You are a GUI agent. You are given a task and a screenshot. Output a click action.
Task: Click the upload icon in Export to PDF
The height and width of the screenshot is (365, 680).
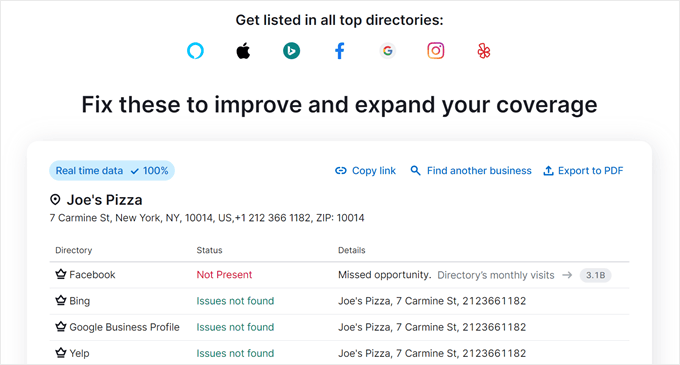click(549, 171)
